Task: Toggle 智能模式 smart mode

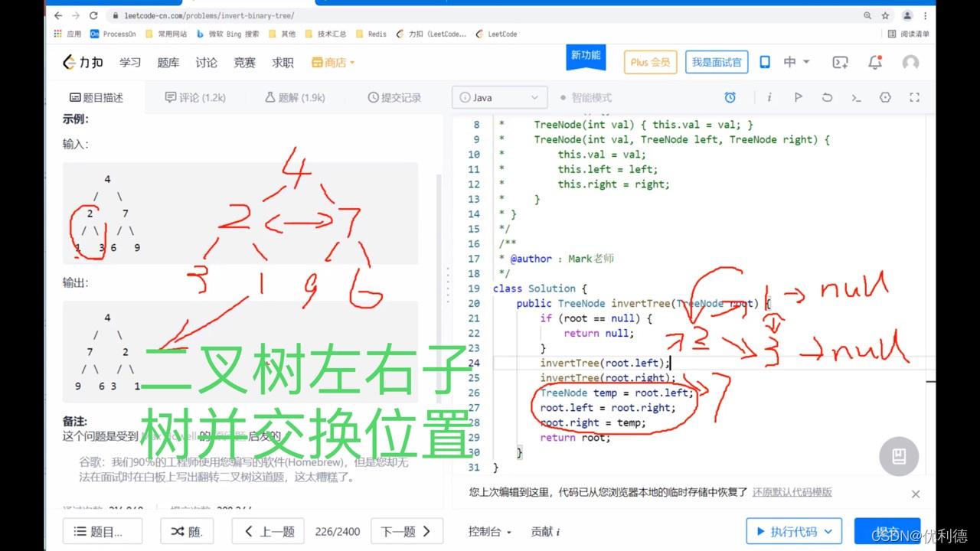Action: [586, 97]
